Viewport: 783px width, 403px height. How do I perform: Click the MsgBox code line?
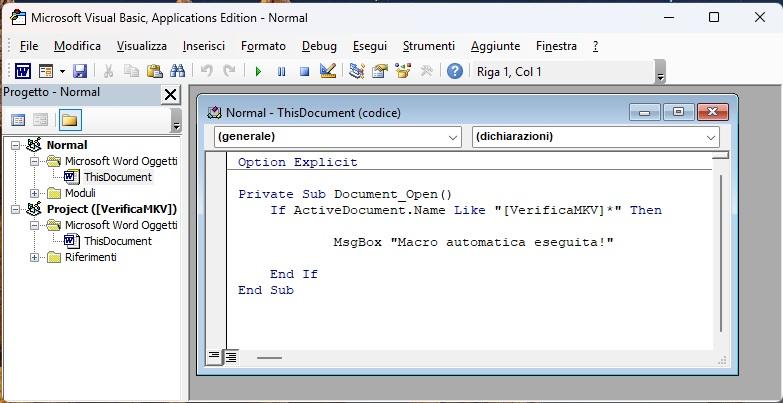coord(473,242)
